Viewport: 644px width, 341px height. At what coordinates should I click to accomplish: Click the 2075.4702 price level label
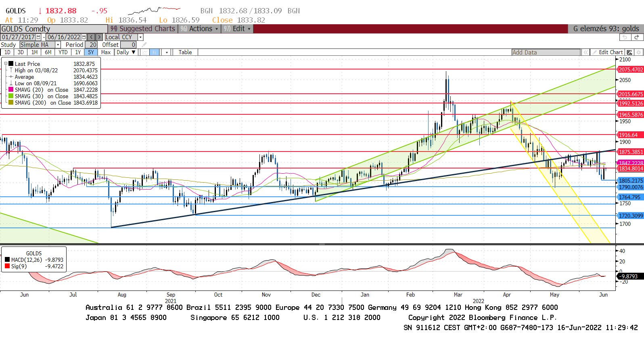click(x=631, y=69)
